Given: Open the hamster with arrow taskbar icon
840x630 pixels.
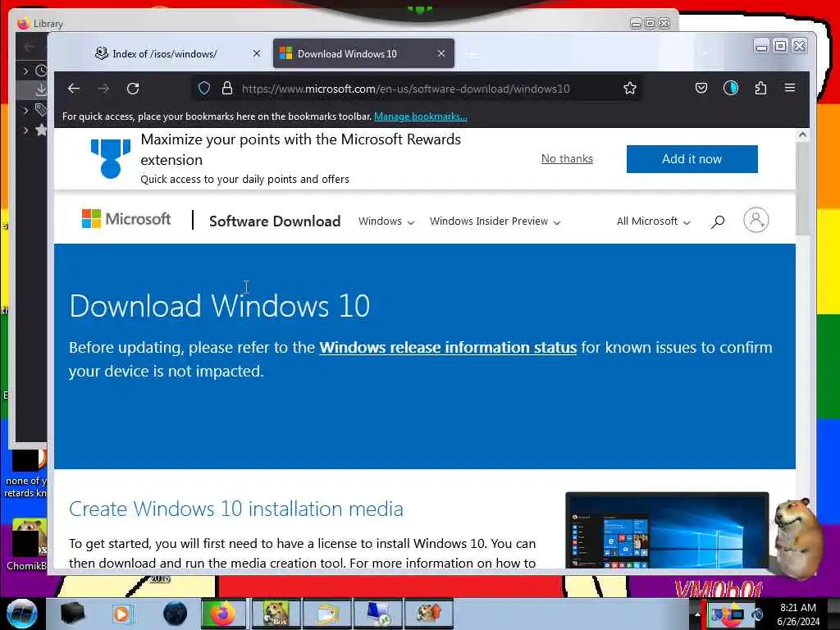Looking at the screenshot, I should pos(428,614).
